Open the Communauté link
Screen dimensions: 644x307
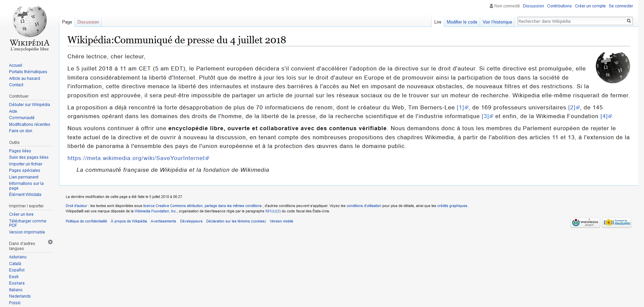pos(22,118)
